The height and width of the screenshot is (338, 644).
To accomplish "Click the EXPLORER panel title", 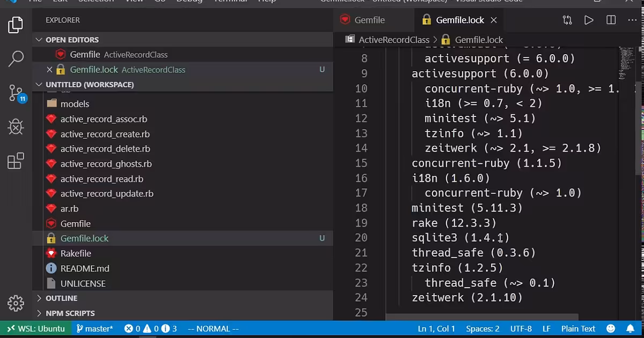I will point(63,20).
